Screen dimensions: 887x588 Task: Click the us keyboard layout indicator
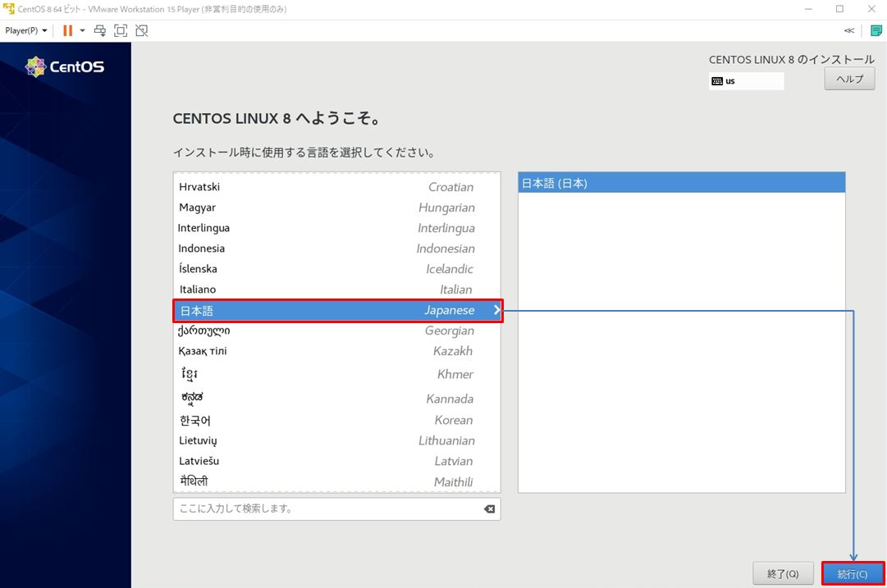pyautogui.click(x=746, y=81)
